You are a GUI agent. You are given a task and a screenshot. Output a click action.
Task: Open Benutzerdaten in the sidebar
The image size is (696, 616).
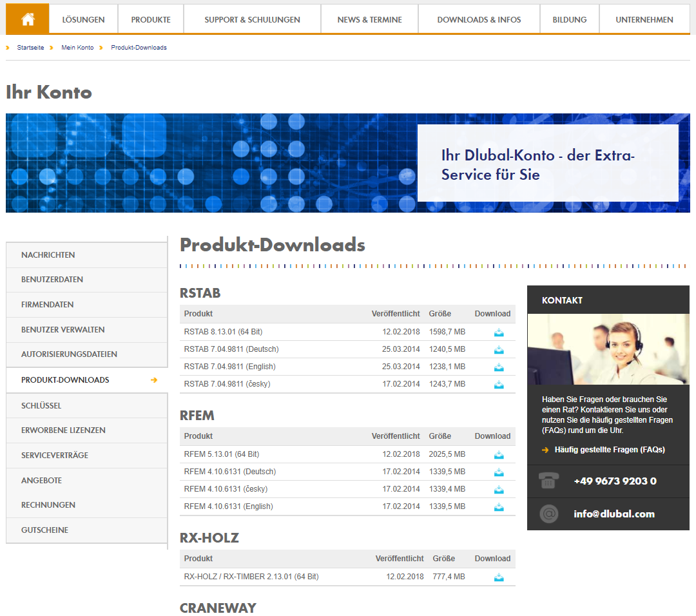coord(53,280)
